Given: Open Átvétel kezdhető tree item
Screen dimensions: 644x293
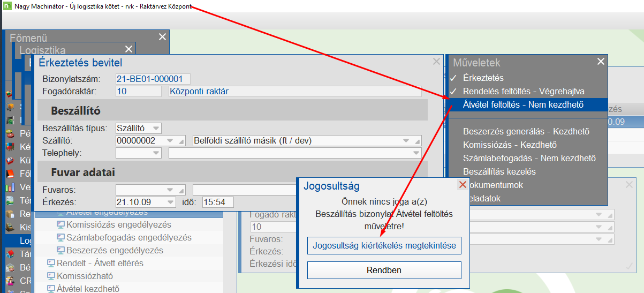Looking at the screenshot, I should pos(88,289).
